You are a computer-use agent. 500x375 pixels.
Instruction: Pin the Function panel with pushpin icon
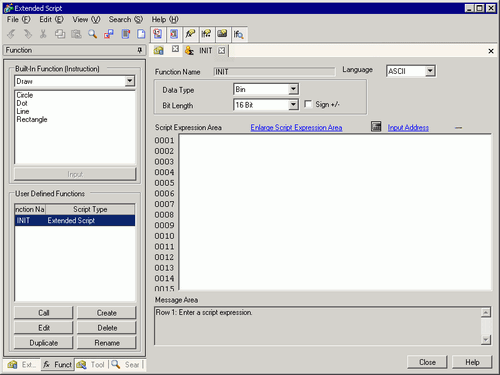[140, 50]
